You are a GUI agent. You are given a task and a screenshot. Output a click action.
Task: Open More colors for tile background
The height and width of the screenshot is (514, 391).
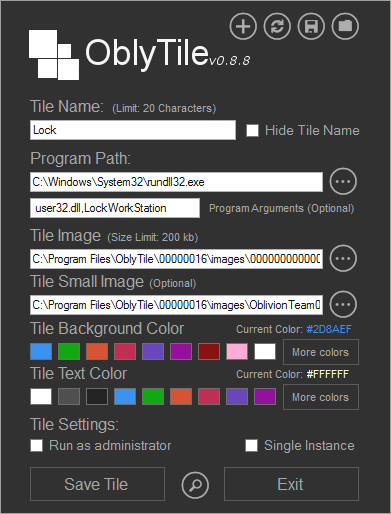(321, 352)
